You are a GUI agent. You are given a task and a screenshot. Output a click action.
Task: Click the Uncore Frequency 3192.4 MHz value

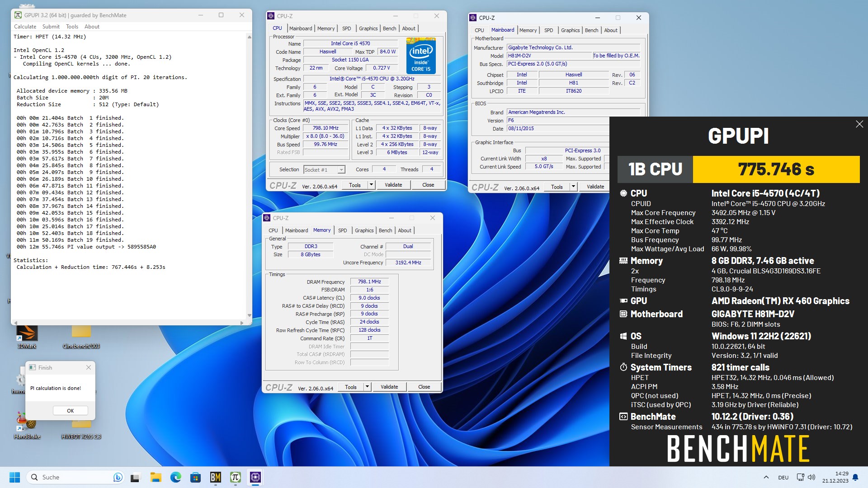point(408,263)
